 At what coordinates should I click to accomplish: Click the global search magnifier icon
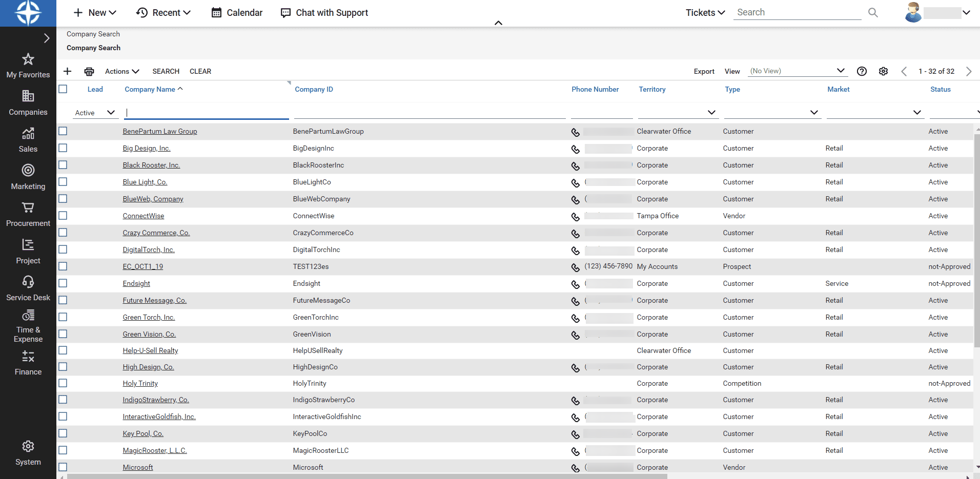click(873, 13)
